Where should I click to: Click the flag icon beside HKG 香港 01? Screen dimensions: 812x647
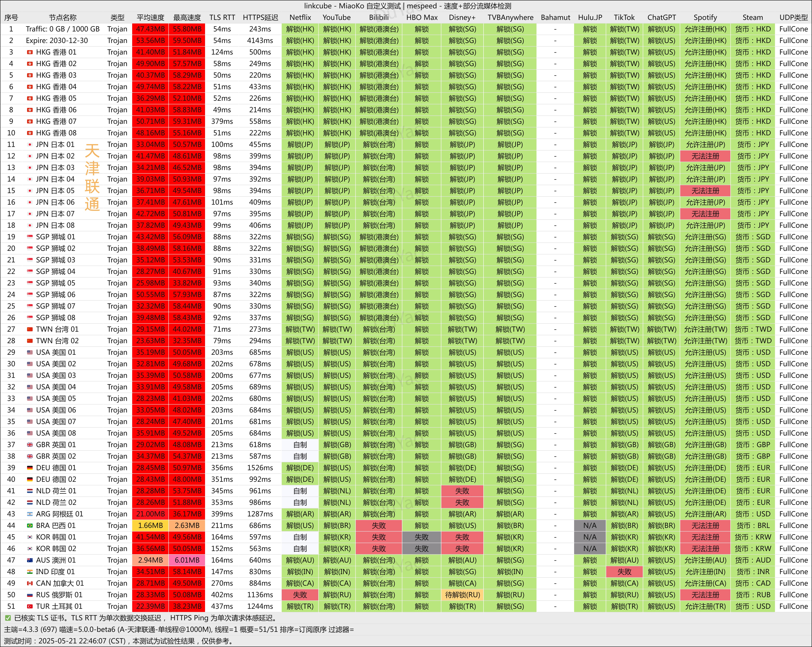[30, 52]
